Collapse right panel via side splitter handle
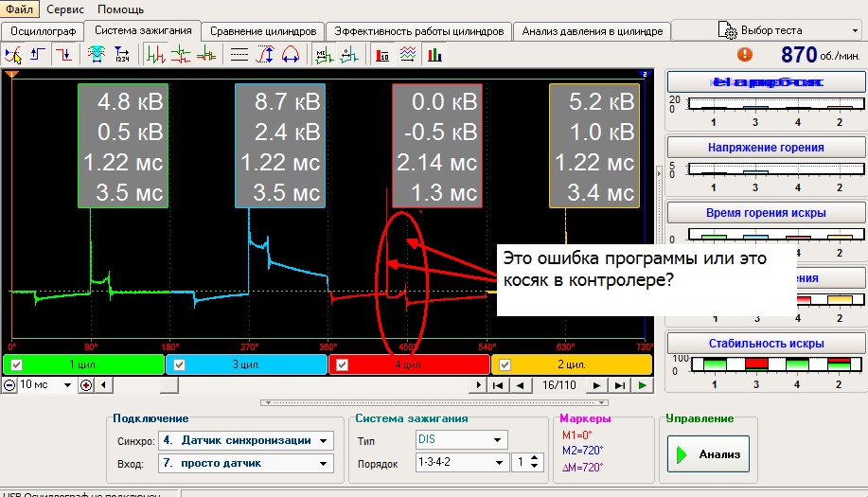Viewport: 868px width, 497px height. (659, 174)
